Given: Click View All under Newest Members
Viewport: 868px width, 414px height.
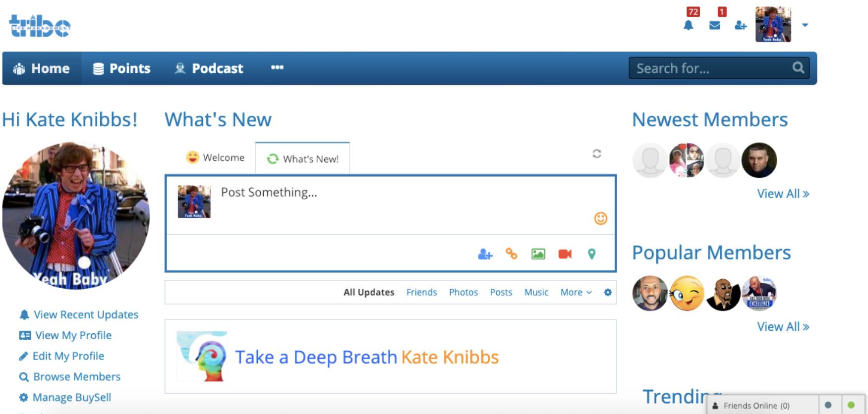Looking at the screenshot, I should (783, 194).
